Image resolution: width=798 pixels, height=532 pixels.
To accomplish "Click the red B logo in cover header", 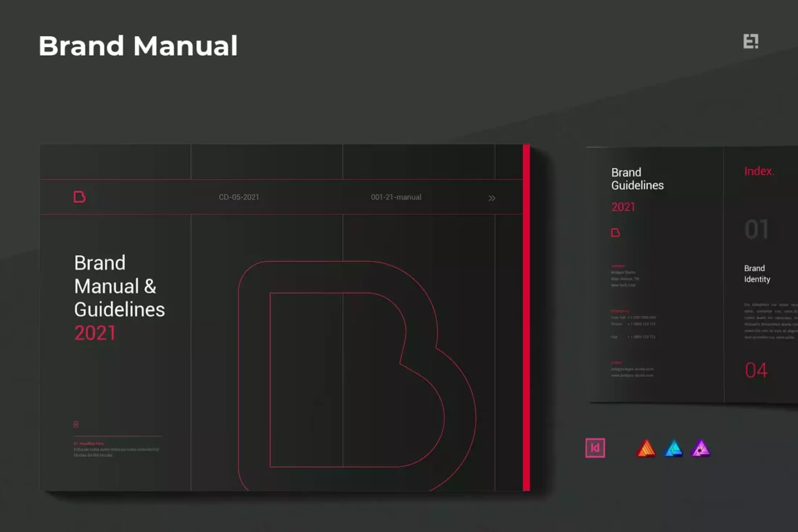I will point(80,197).
